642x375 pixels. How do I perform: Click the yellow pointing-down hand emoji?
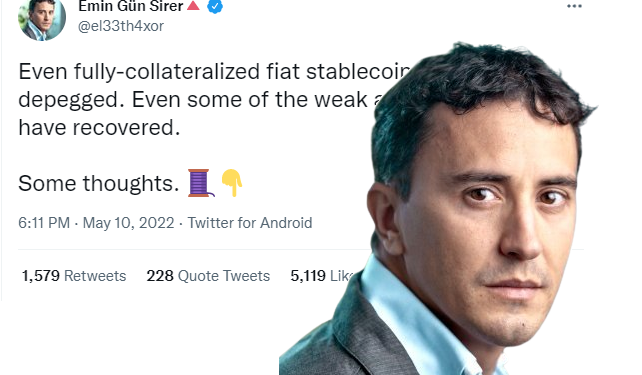tap(232, 183)
